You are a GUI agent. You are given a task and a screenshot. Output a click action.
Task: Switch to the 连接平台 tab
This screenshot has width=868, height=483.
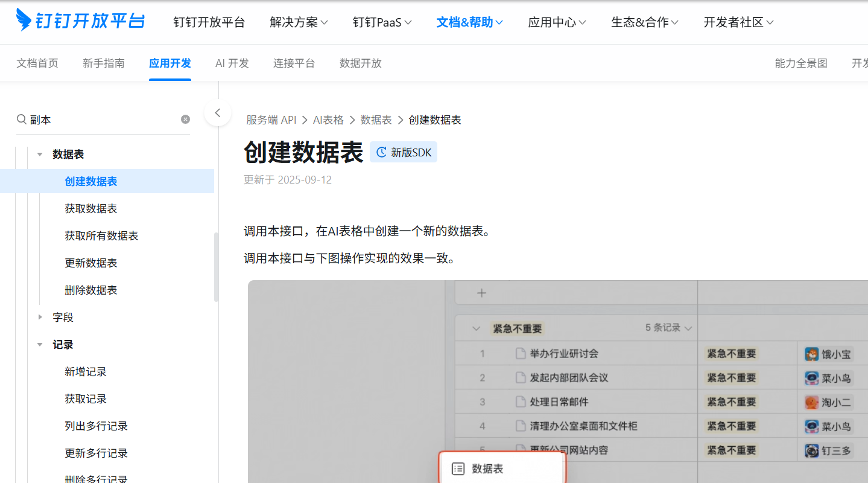pos(294,63)
